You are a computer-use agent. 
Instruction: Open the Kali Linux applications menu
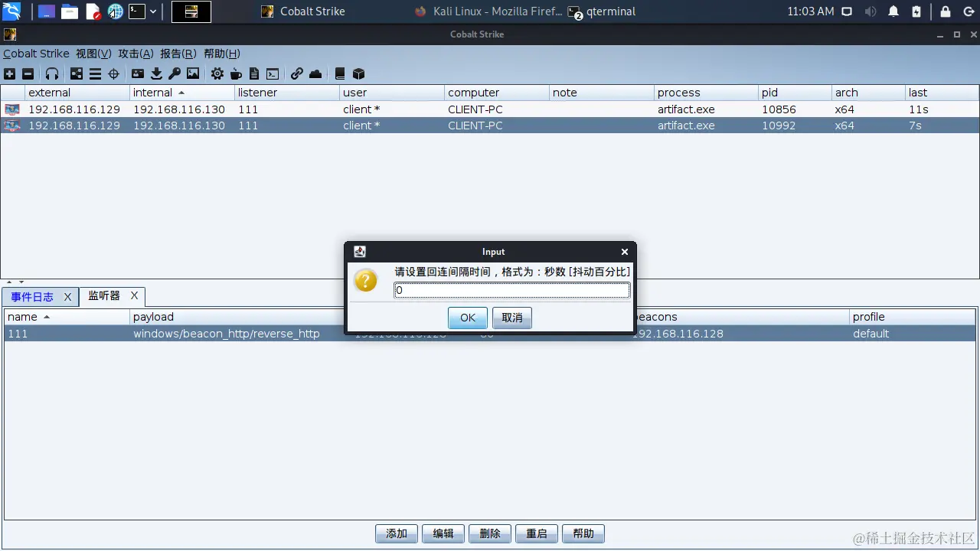point(12,11)
